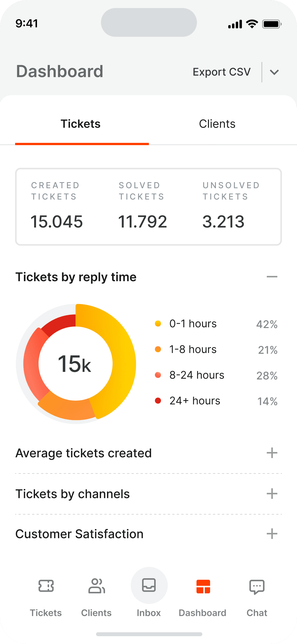This screenshot has height=644, width=297.
Task: Tap the battery indicator in status bar
Action: [x=272, y=24]
